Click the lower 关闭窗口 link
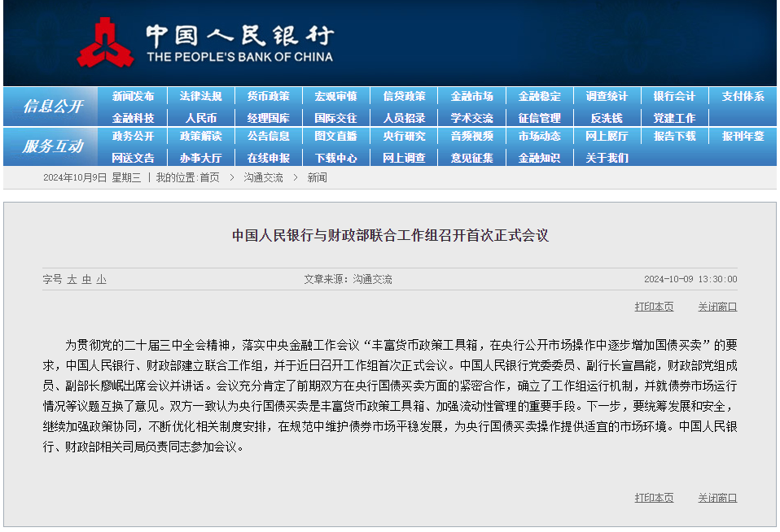Screen dimensions: 780x532 point(717,498)
